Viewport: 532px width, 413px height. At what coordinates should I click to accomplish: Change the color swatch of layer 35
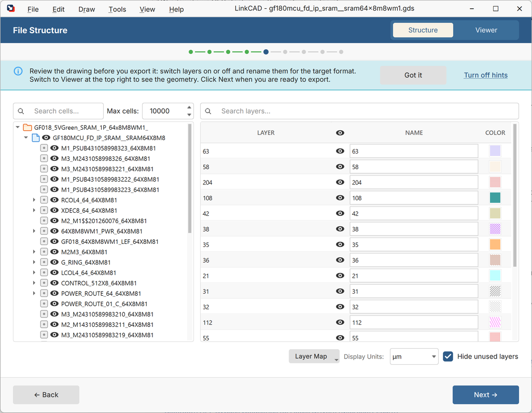pos(495,244)
